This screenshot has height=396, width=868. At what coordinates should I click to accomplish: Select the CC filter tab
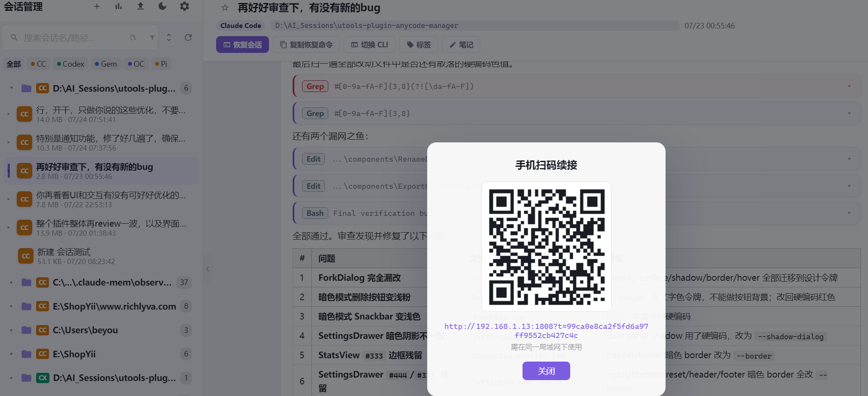38,64
